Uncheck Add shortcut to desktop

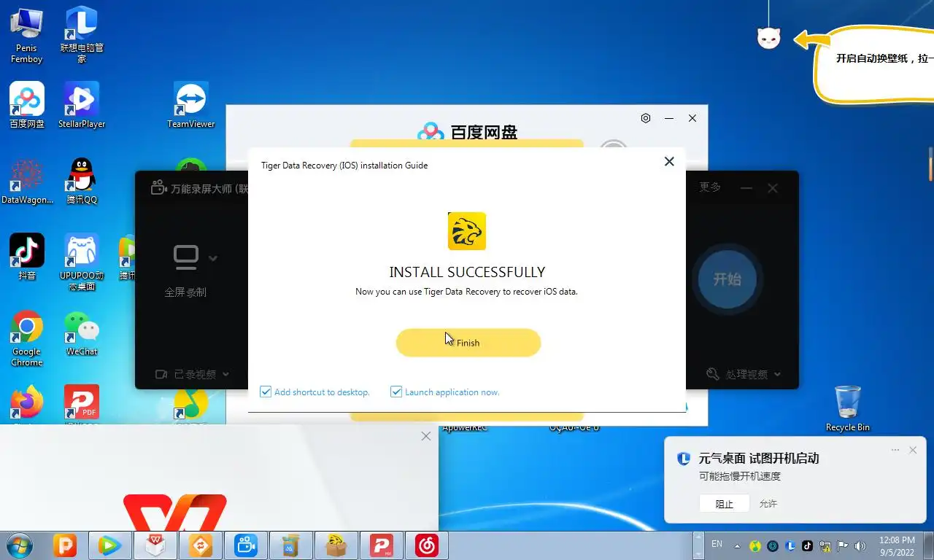[266, 392]
